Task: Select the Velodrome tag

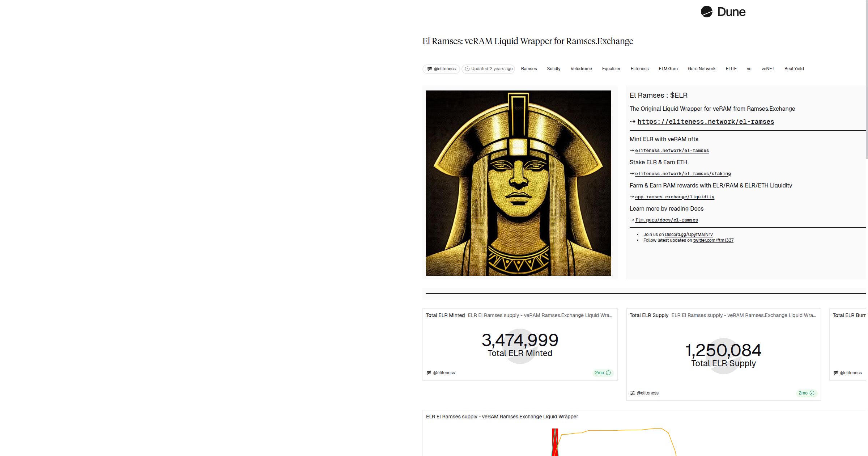Action: (x=581, y=69)
